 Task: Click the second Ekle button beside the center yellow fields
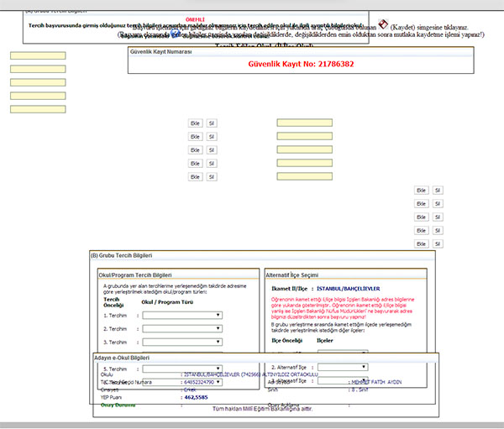pos(195,137)
